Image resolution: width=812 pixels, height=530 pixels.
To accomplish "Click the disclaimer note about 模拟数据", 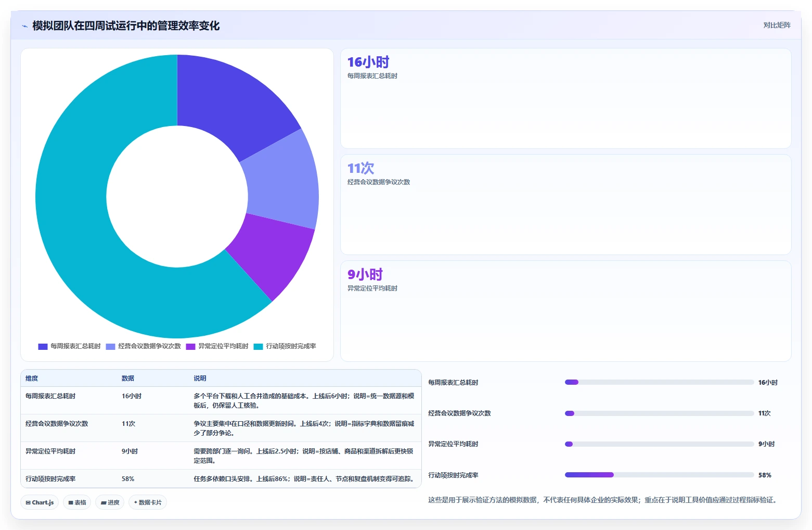I will (603, 500).
